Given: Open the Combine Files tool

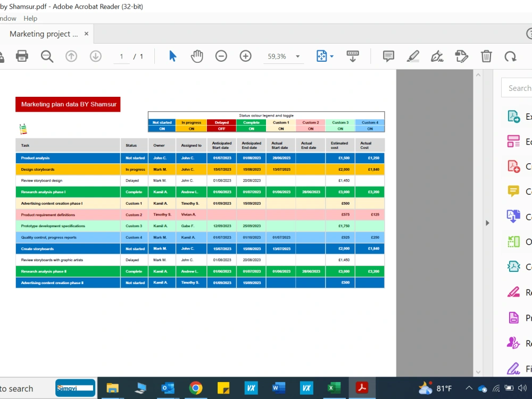Looking at the screenshot, I should pos(513,215).
